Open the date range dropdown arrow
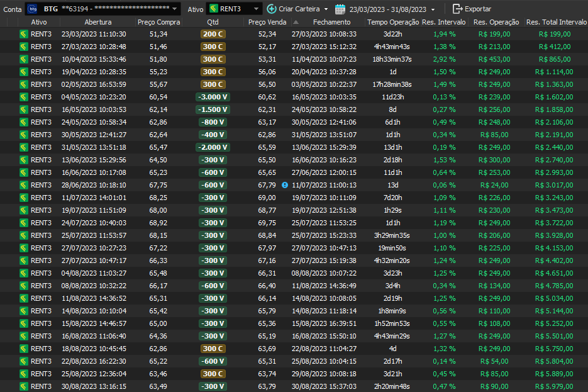 coord(433,9)
